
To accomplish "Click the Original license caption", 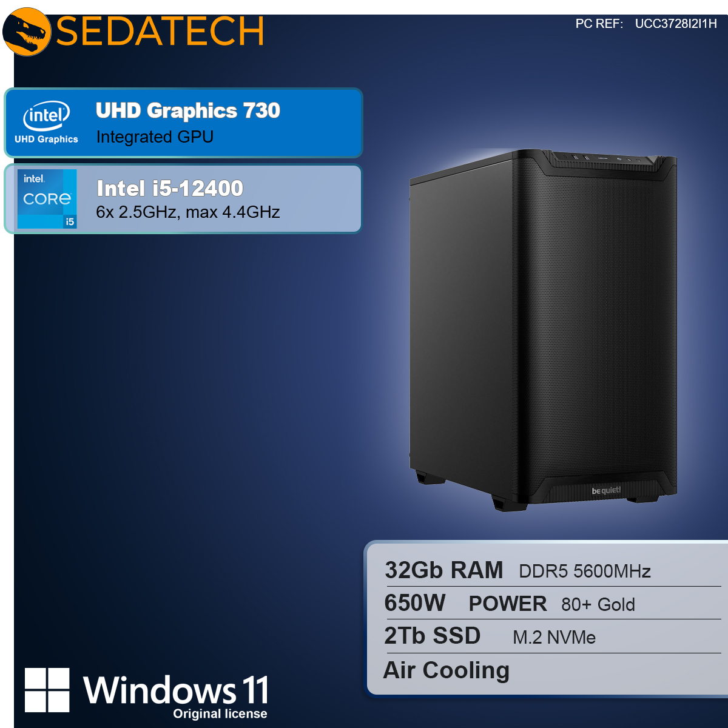I will pos(220,714).
